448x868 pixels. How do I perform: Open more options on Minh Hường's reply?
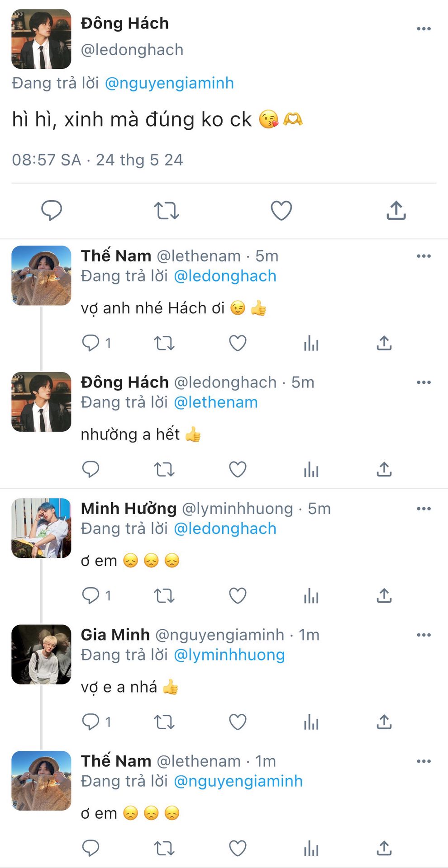(x=424, y=509)
